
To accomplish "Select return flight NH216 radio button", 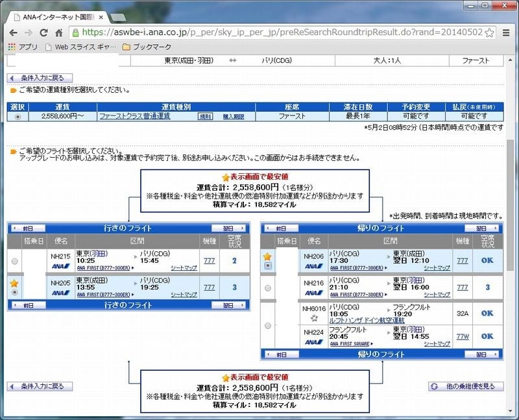I will (268, 288).
